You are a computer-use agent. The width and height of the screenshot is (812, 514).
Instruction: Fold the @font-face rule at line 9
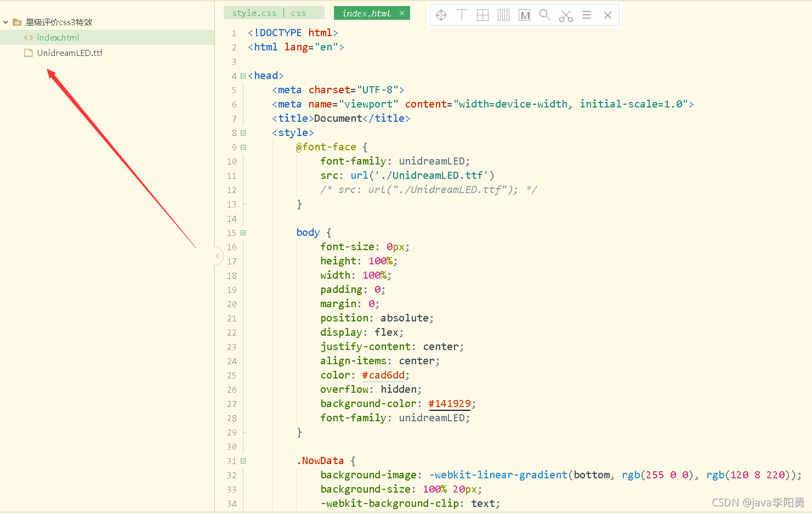tap(243, 148)
